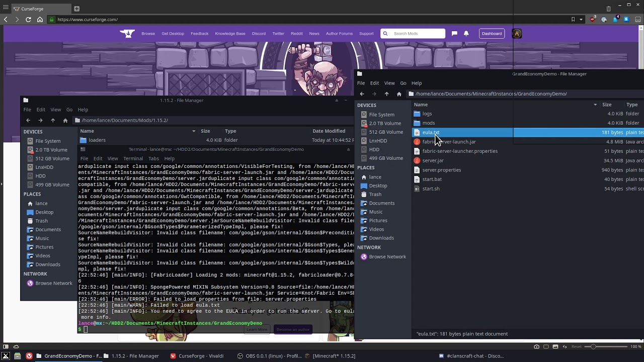
Task: Switch to Minecraft 1.15.2 window in taskbar
Action: coord(330,356)
